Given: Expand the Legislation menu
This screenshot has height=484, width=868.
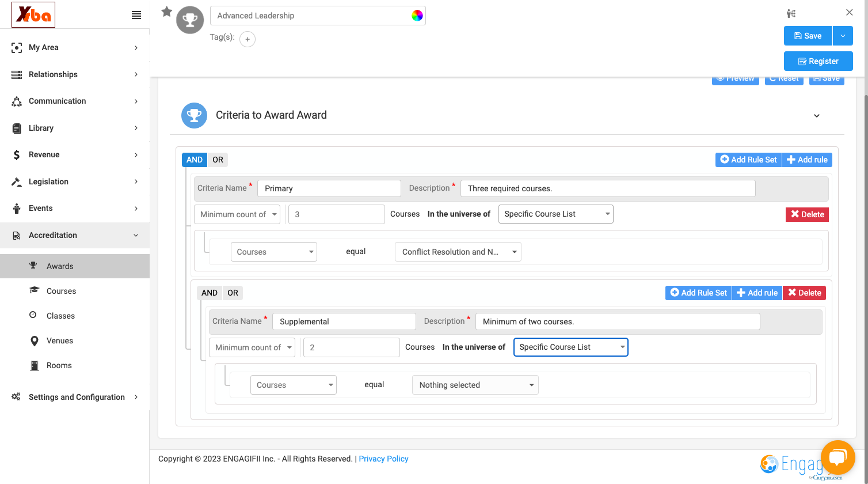Looking at the screenshot, I should 75,181.
